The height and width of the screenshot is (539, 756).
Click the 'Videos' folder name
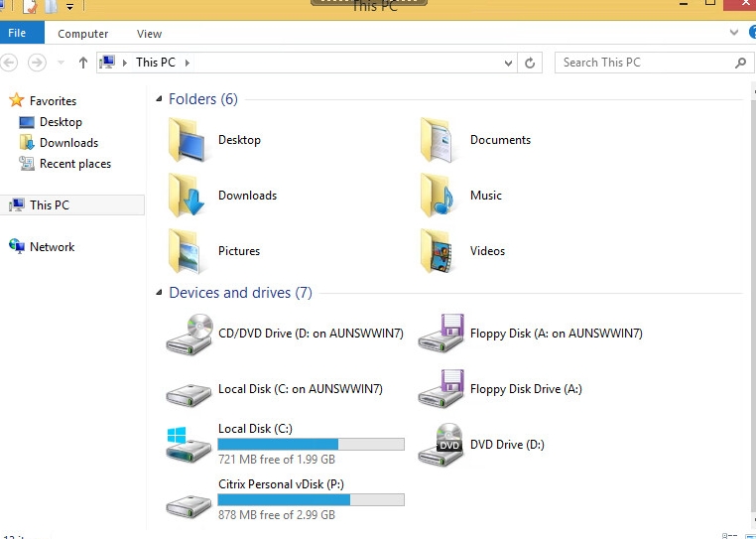pyautogui.click(x=487, y=251)
